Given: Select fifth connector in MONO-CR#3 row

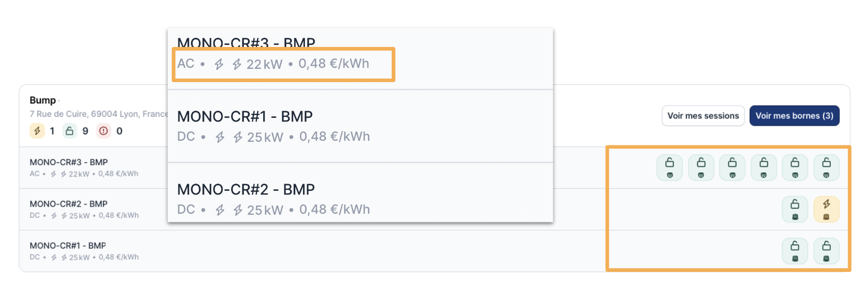Looking at the screenshot, I should pyautogui.click(x=795, y=167).
